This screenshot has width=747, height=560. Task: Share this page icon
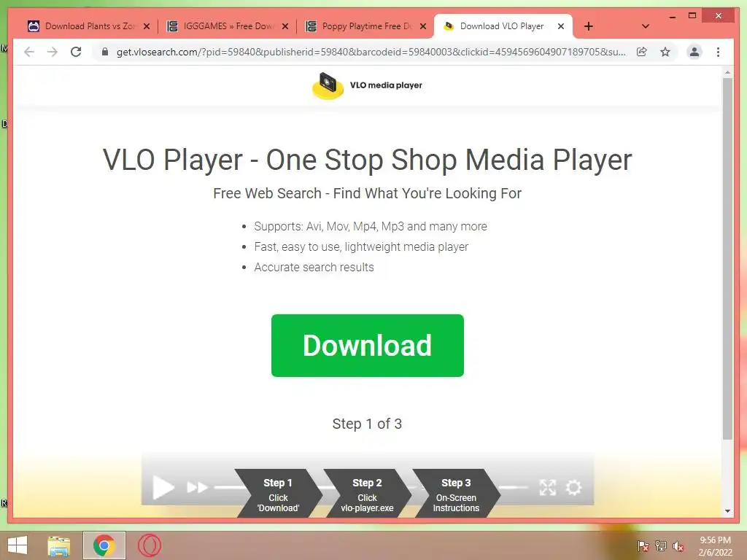pyautogui.click(x=642, y=52)
